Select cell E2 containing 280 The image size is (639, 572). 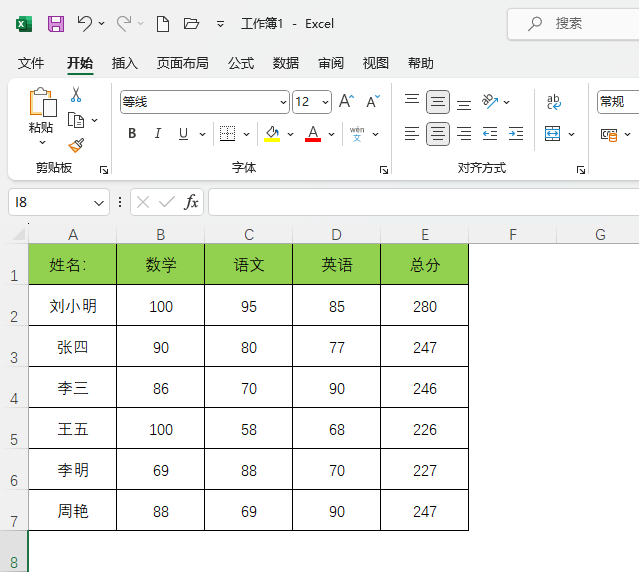(x=425, y=305)
